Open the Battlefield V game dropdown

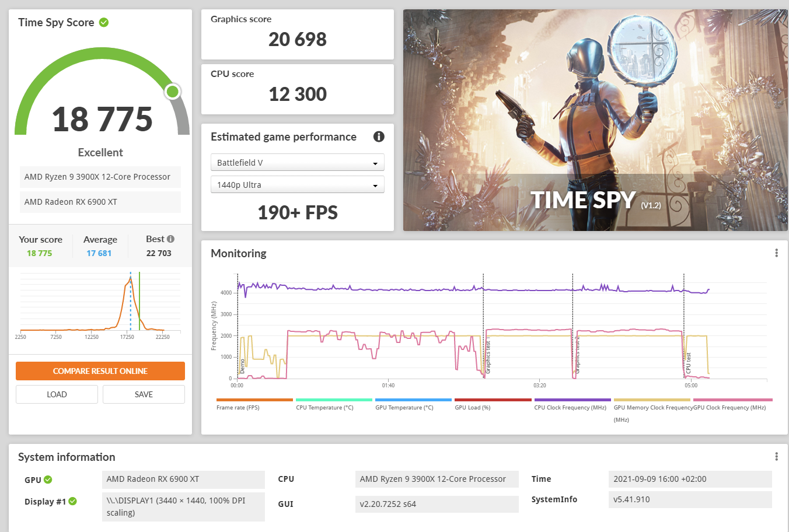point(297,162)
